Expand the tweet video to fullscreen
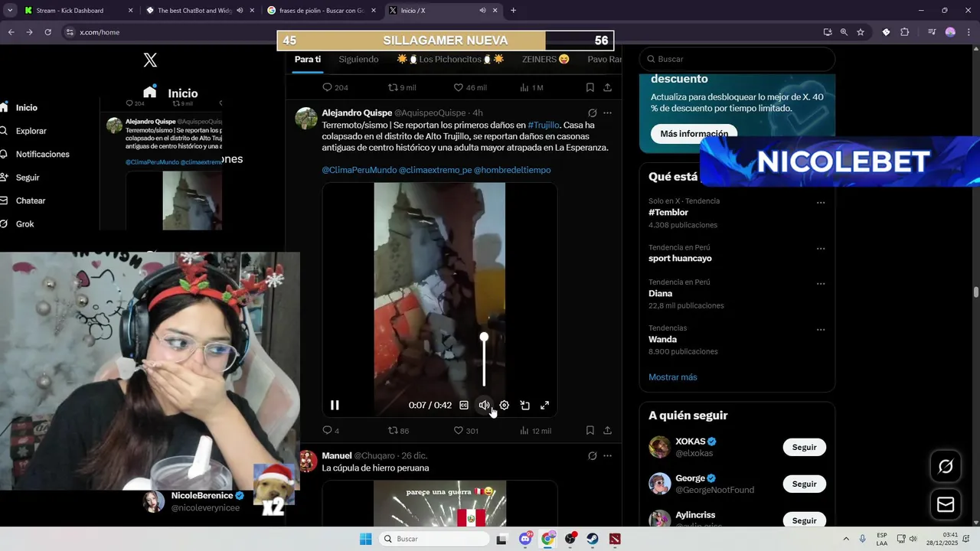 click(545, 405)
